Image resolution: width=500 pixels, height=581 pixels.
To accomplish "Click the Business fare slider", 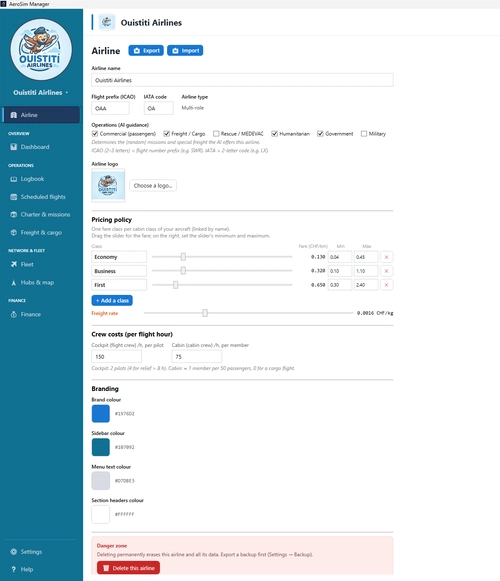I will pos(222,270).
